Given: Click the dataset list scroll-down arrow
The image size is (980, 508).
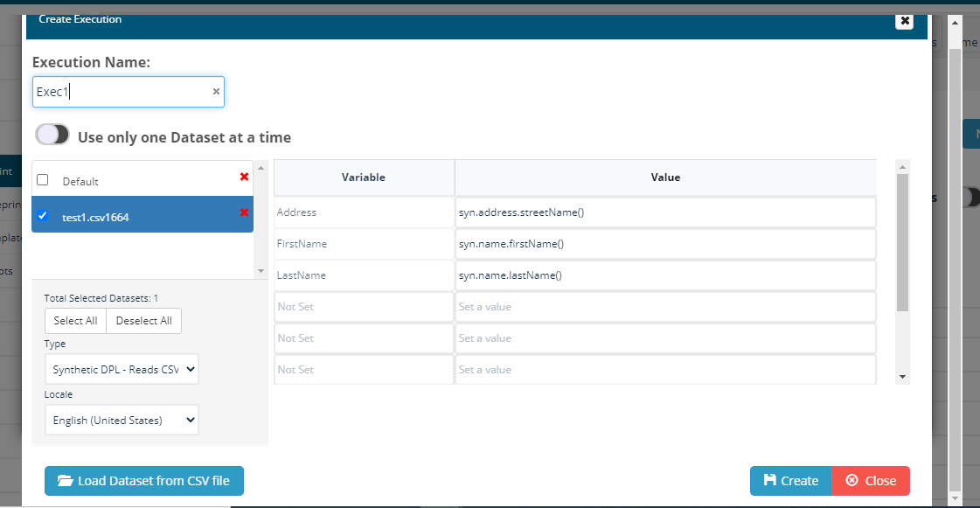Looking at the screenshot, I should (x=260, y=271).
